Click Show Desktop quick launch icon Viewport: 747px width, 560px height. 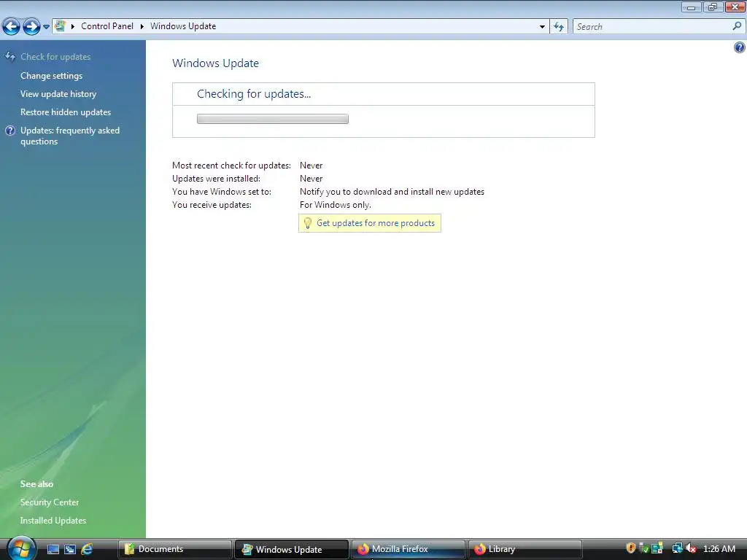click(x=53, y=549)
